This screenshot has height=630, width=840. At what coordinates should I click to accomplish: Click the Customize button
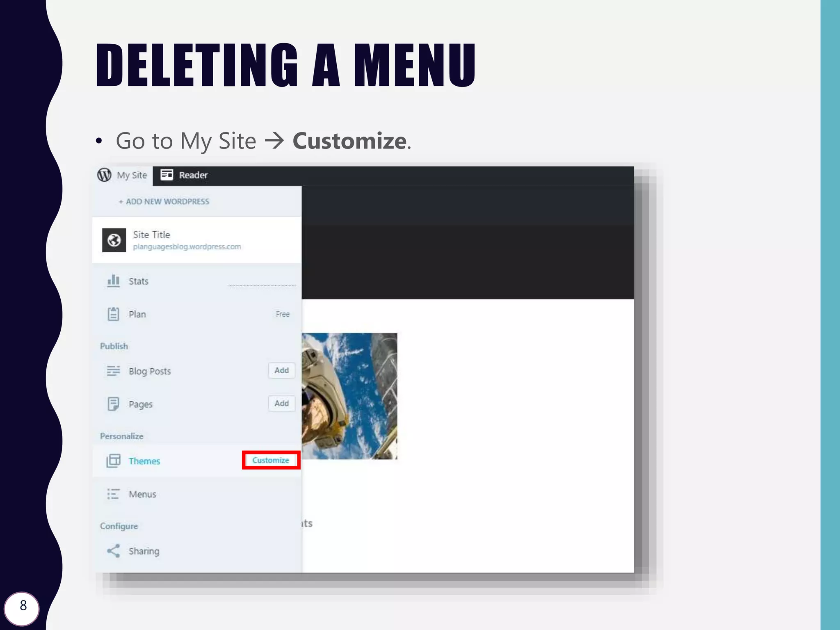pos(271,460)
